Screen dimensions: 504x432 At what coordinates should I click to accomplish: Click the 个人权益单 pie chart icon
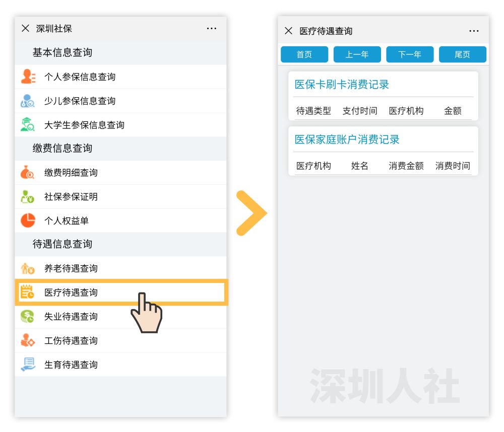(x=29, y=220)
